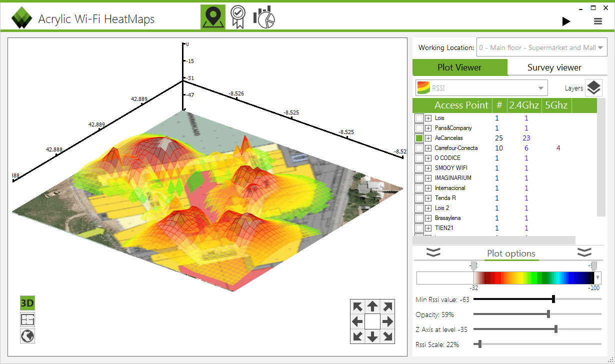This screenshot has width=615, height=364.
Task: Pan the plot up-right with arrow
Action: click(387, 306)
